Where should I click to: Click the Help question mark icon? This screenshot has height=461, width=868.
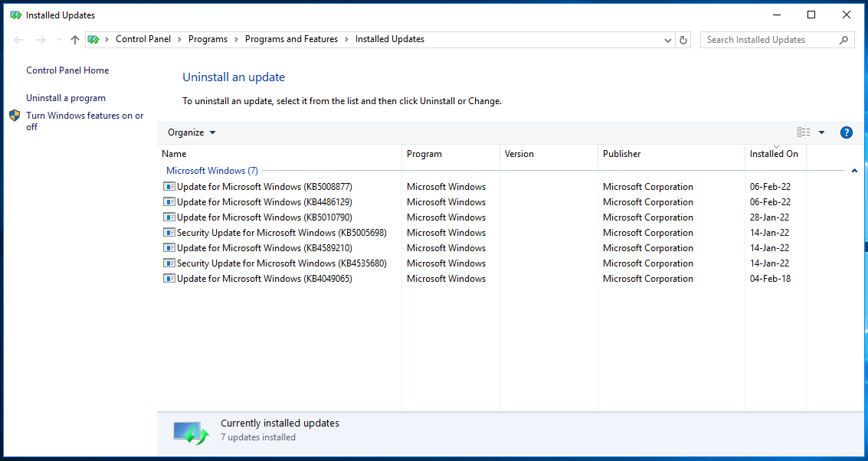click(x=846, y=132)
